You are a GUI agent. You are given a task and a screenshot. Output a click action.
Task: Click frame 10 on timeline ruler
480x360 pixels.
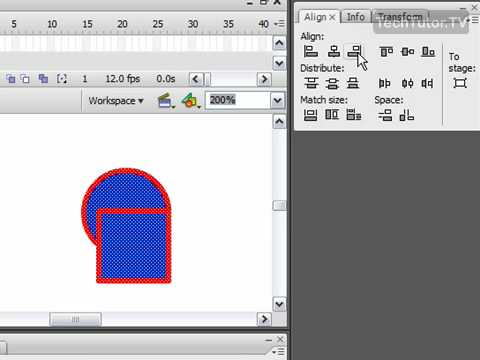(52, 24)
